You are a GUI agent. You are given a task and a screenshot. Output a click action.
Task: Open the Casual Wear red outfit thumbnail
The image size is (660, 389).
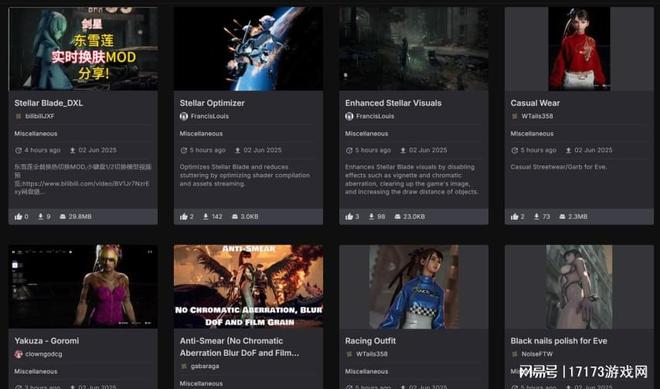(579, 48)
